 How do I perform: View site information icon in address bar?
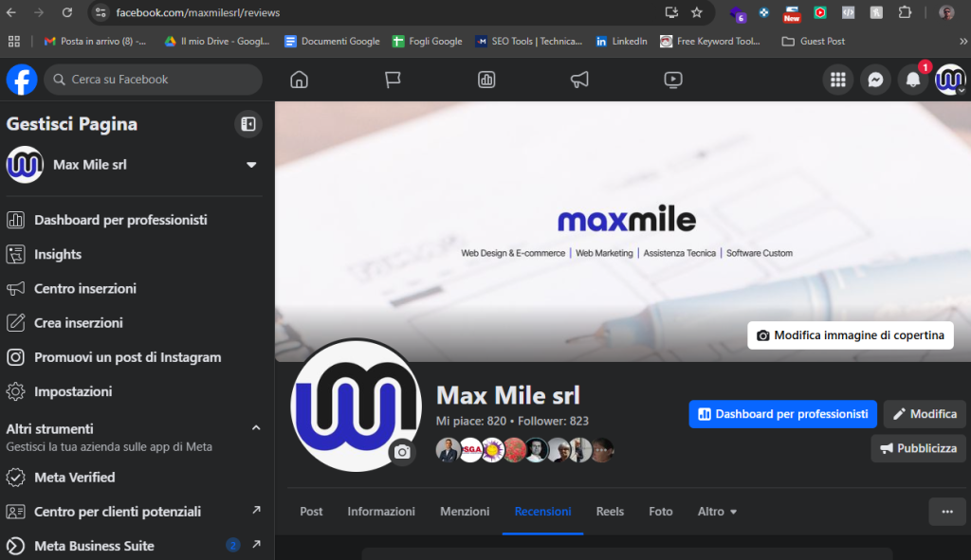coord(101,12)
